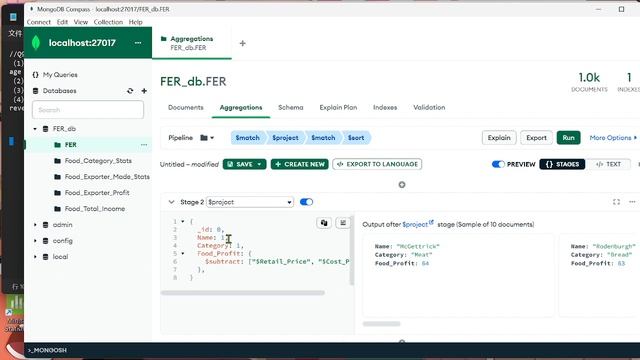Click My Queries braces icon
640x360 pixels.
(x=36, y=75)
